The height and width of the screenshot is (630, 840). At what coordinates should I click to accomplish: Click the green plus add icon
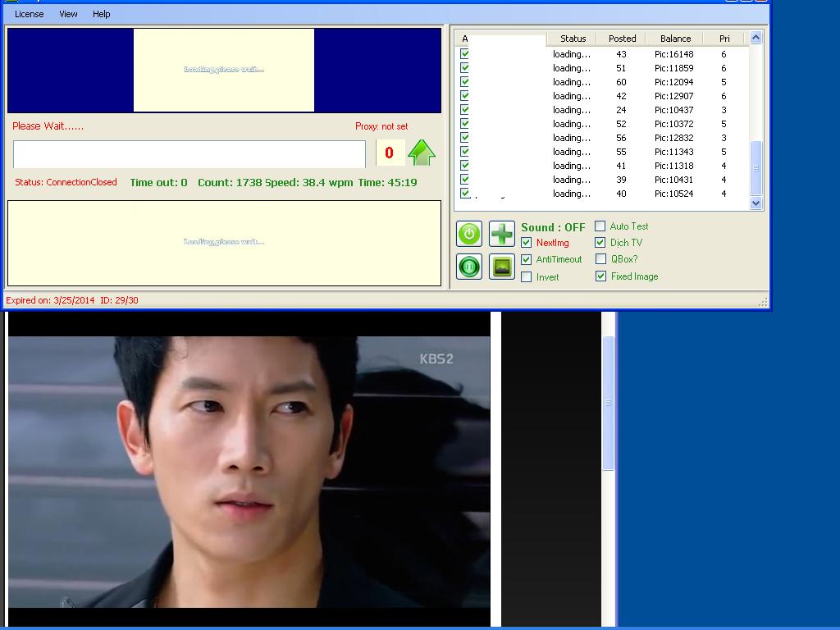pos(502,234)
